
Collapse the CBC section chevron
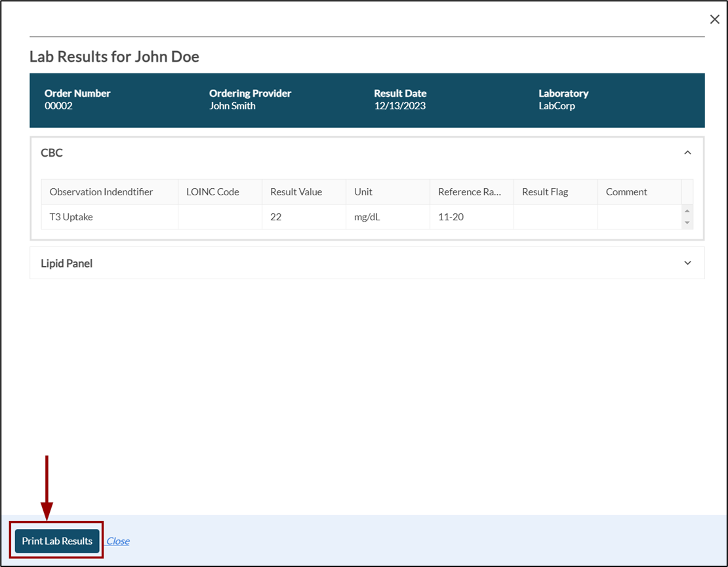click(x=687, y=153)
